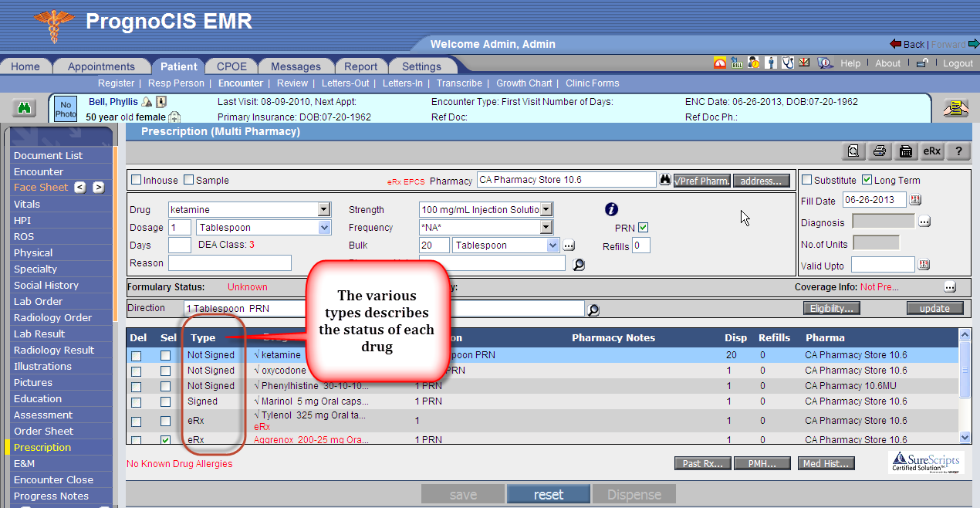Click the Face Sheet previous arrow
Viewport: 980px width, 508px height.
point(80,188)
